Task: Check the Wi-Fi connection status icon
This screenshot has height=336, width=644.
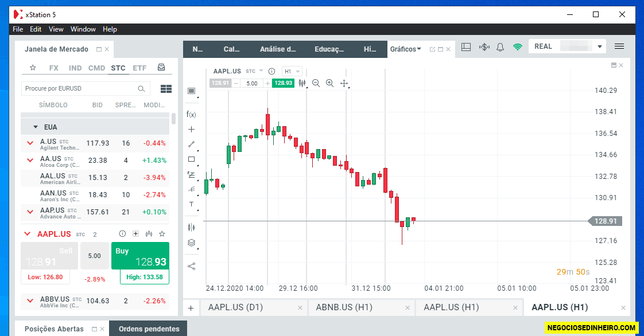Action: point(518,47)
